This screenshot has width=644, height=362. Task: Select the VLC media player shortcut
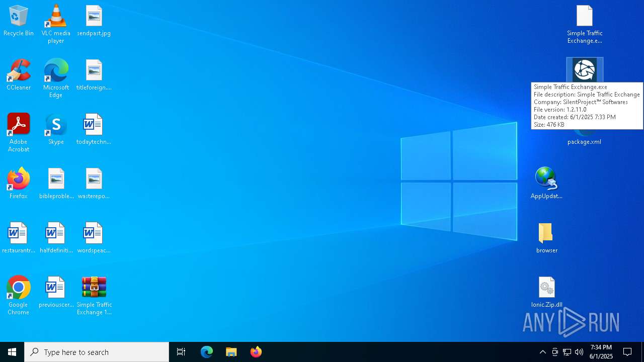[x=56, y=24]
